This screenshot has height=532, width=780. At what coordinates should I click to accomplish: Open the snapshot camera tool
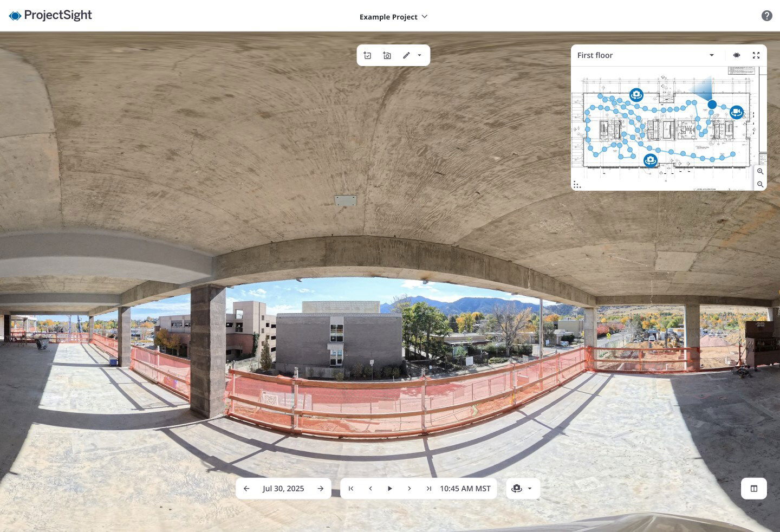coord(387,55)
